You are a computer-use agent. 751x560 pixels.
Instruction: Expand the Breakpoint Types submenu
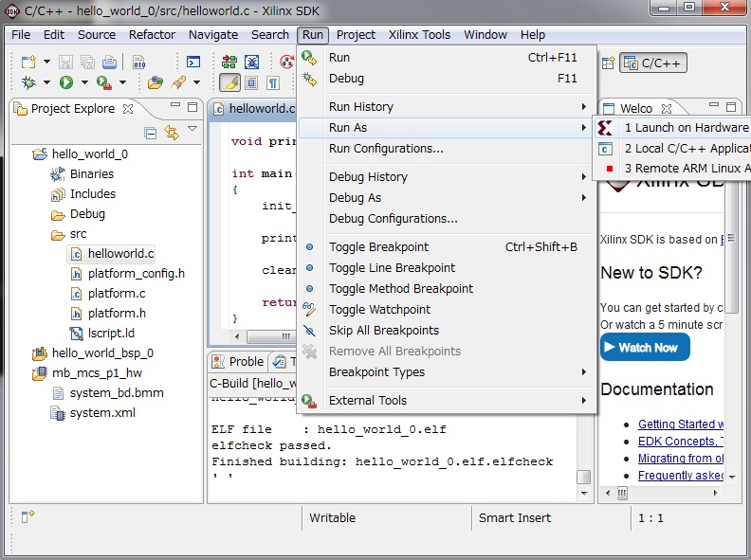tap(447, 371)
